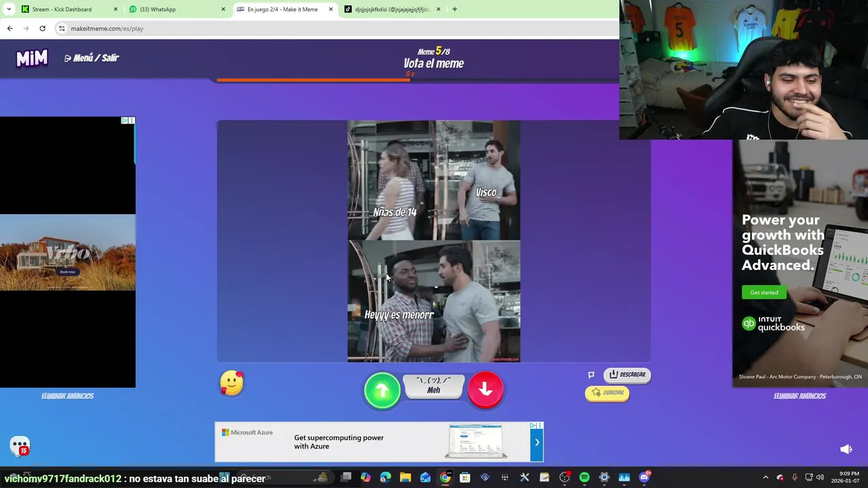Click the Vrbo house ad image

[68, 253]
